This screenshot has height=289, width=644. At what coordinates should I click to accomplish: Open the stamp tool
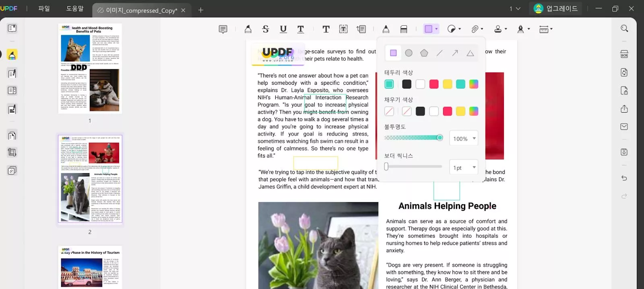[x=498, y=29]
